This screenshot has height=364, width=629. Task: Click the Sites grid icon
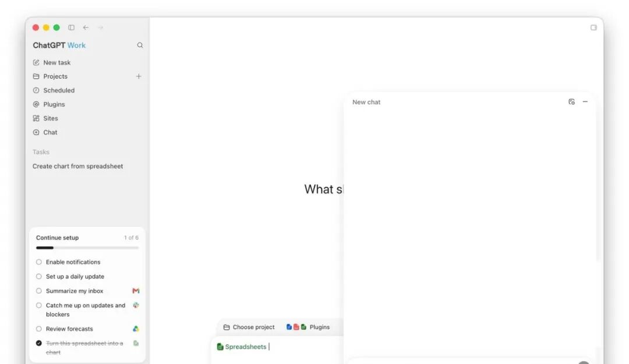click(x=36, y=118)
